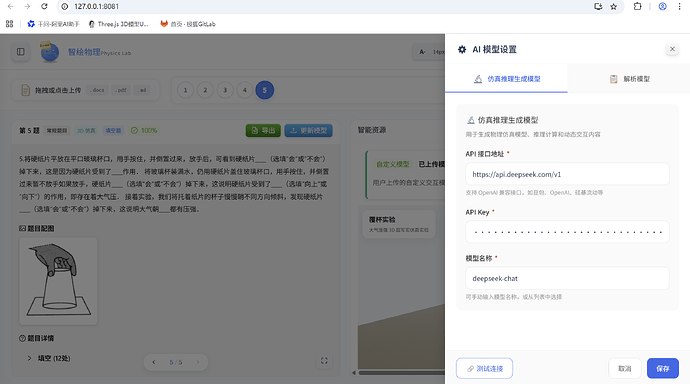Click the 取消 cancel button
Screen dimensions: 690x384
(624, 368)
